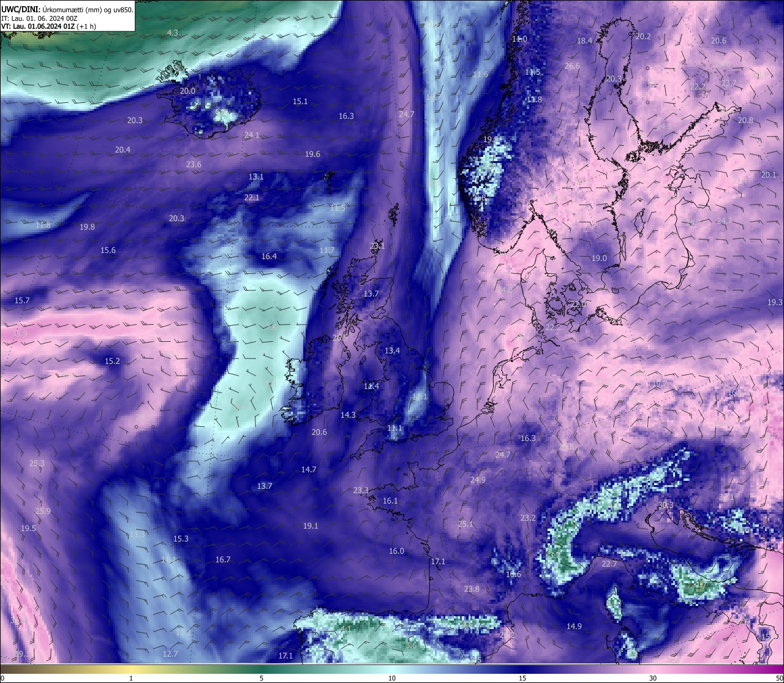Screen dimensions: 784x683
Task: Click the colour scale tick labelled 10
Action: [392, 678]
